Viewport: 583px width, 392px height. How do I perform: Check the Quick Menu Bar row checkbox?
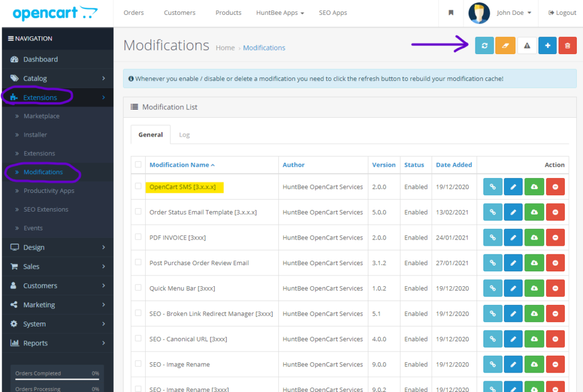138,287
